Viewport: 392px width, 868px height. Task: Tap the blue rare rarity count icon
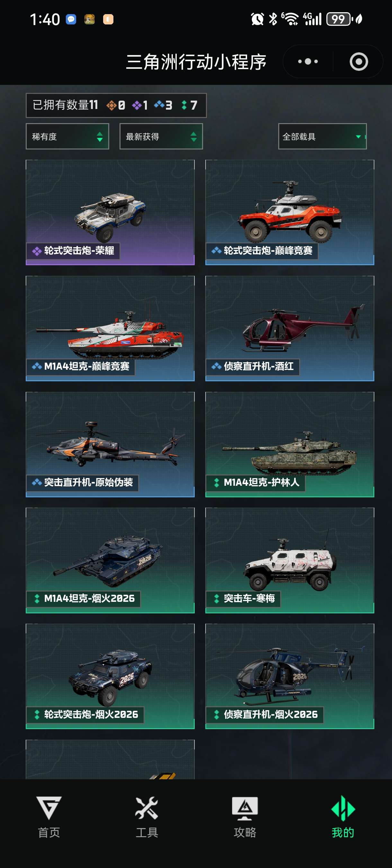point(159,105)
